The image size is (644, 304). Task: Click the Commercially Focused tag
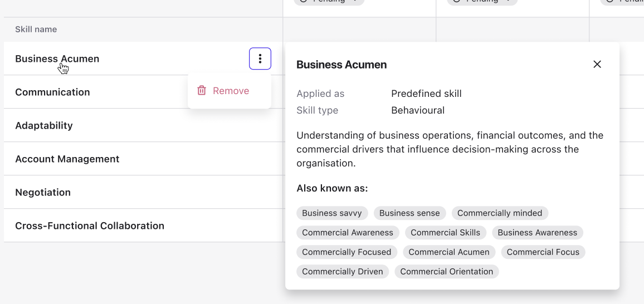point(347,252)
